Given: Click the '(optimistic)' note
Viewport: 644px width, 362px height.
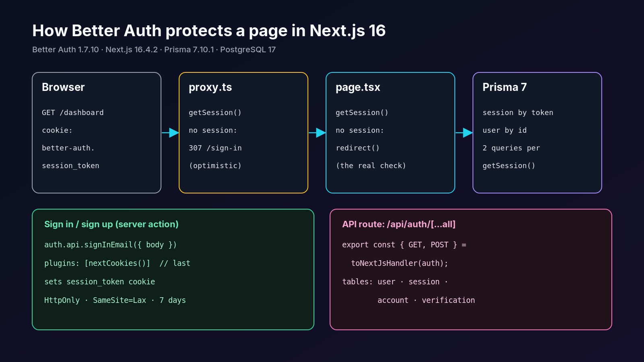Looking at the screenshot, I should [215, 166].
